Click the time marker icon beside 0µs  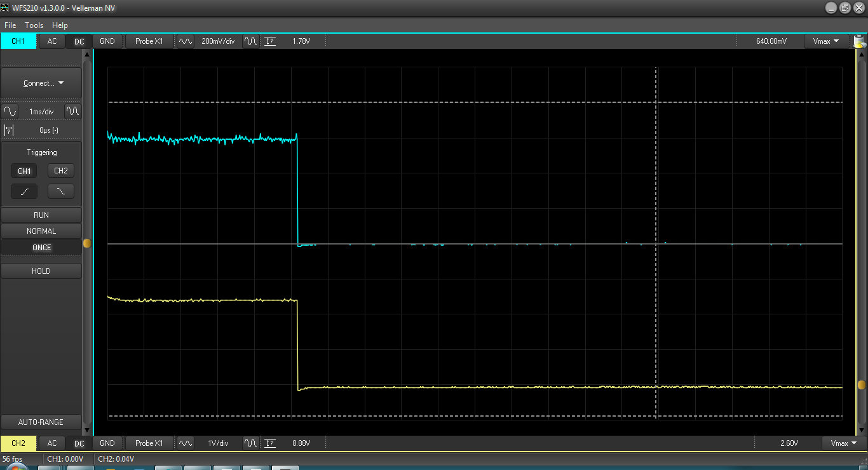(x=9, y=130)
